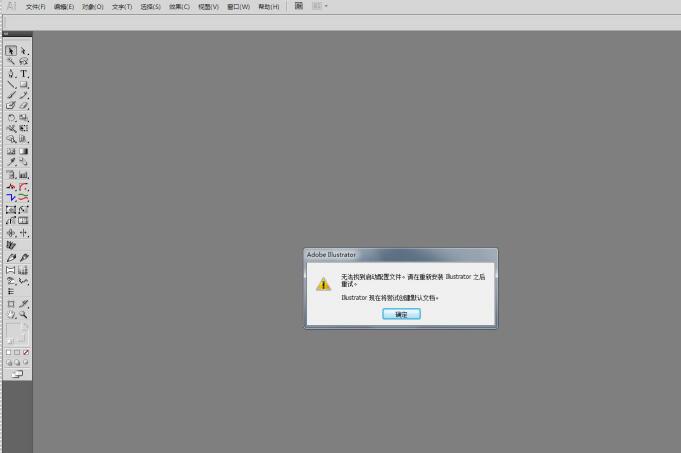Select the Pen tool in toolbox

(11, 74)
